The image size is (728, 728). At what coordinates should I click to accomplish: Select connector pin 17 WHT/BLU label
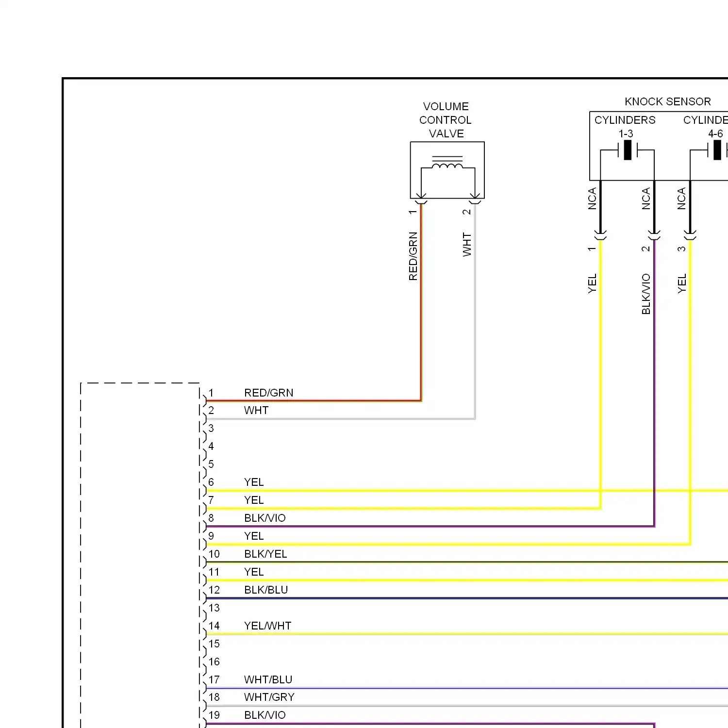pyautogui.click(x=268, y=679)
